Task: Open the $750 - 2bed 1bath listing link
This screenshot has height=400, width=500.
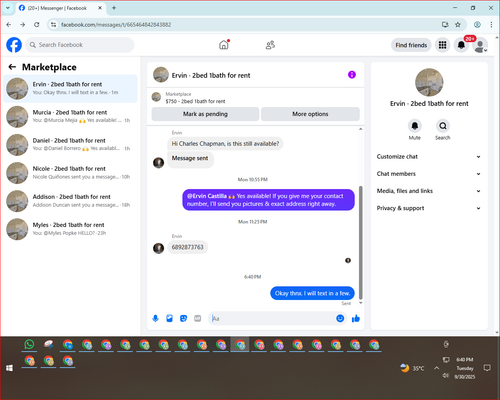Action: click(195, 101)
